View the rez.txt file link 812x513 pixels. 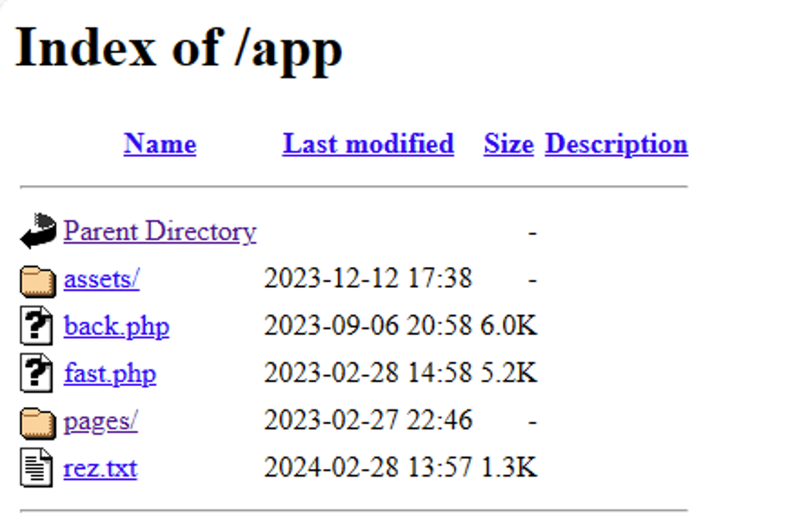click(101, 469)
